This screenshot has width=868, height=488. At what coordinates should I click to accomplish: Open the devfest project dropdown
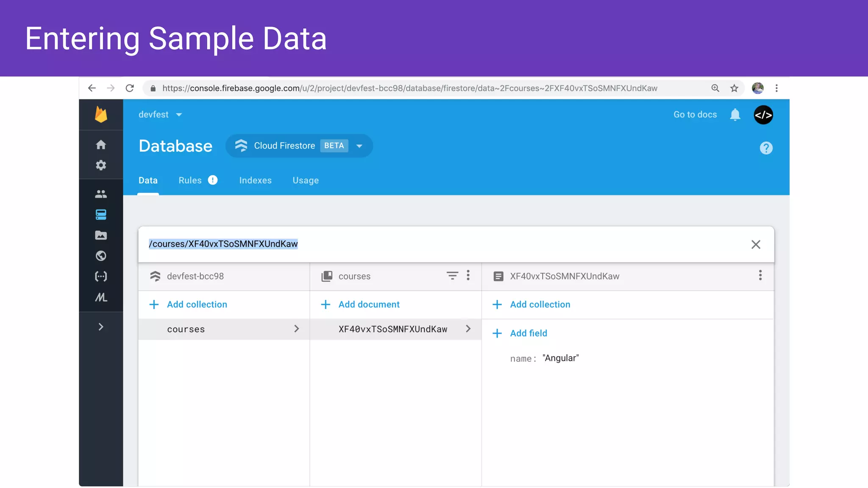pos(160,114)
